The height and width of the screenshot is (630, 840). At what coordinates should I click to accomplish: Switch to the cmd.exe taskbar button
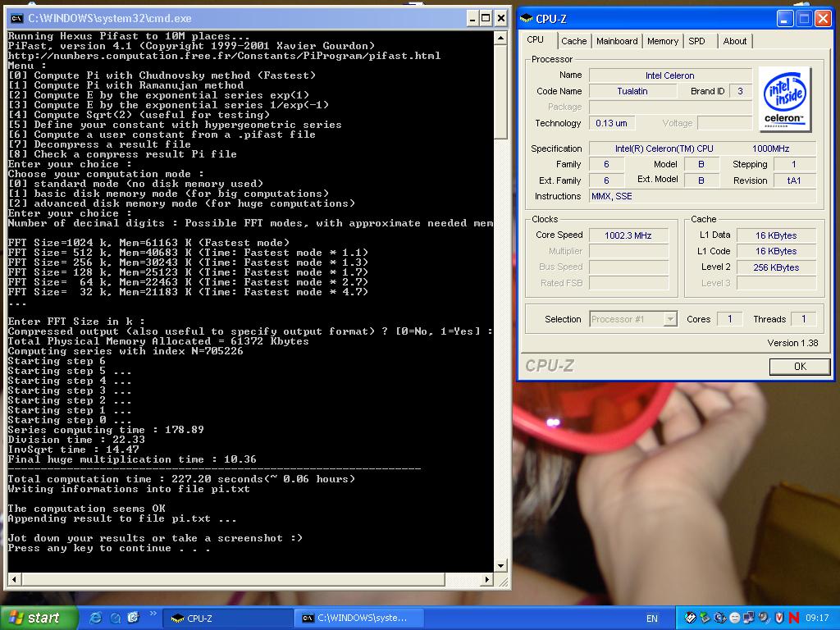click(359, 619)
